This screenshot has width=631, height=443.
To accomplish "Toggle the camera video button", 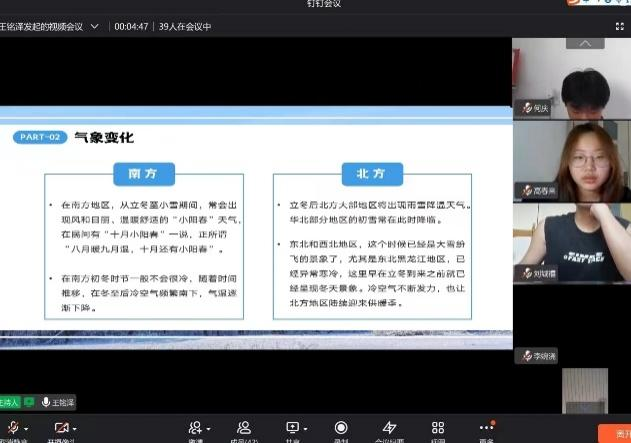I will pos(61,428).
